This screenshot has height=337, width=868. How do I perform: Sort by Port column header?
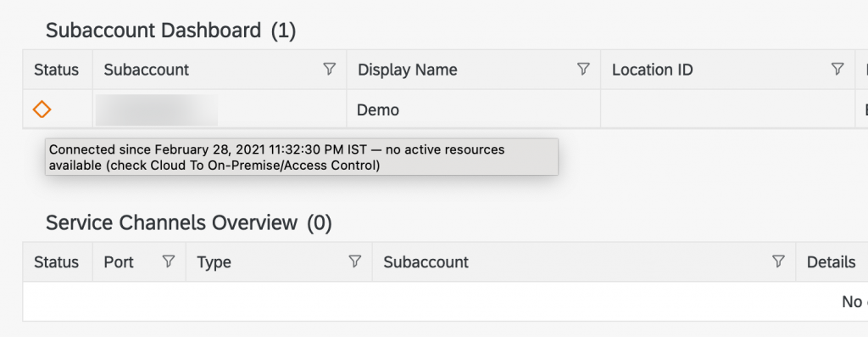[x=119, y=262]
